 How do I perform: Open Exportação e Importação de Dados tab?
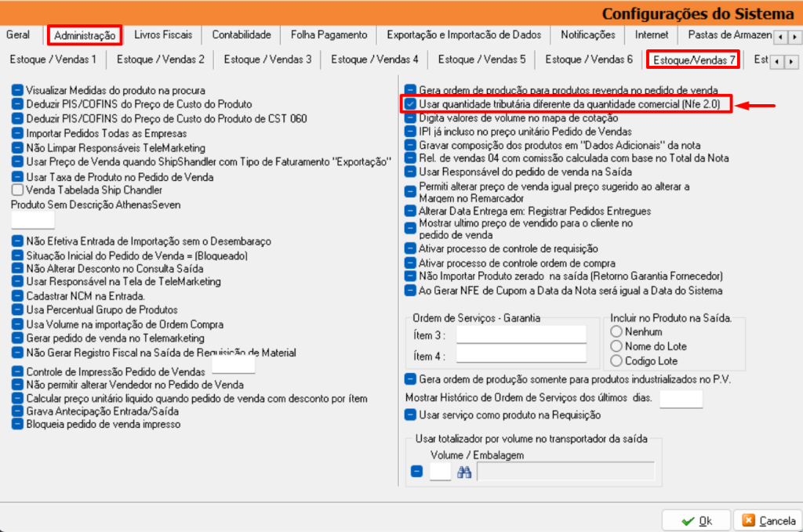point(463,34)
